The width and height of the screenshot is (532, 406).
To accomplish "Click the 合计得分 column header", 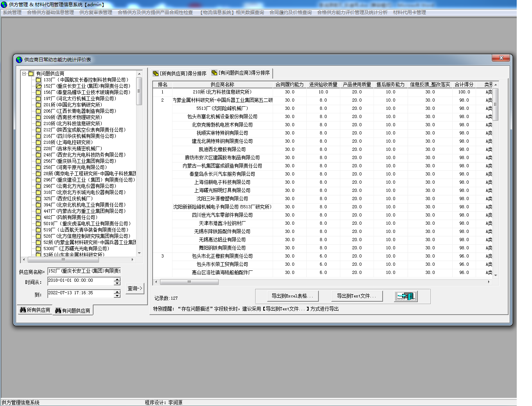I will (x=464, y=84).
